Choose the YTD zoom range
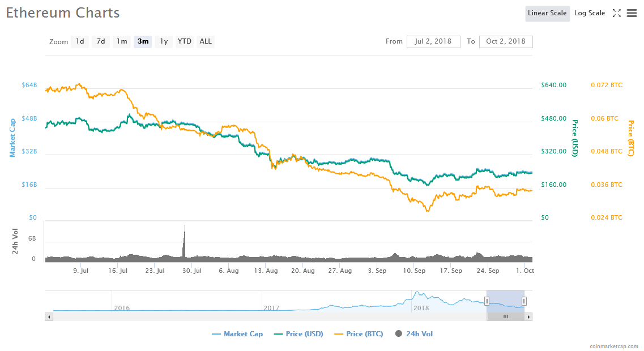This screenshot has height=351, width=644. coord(185,41)
